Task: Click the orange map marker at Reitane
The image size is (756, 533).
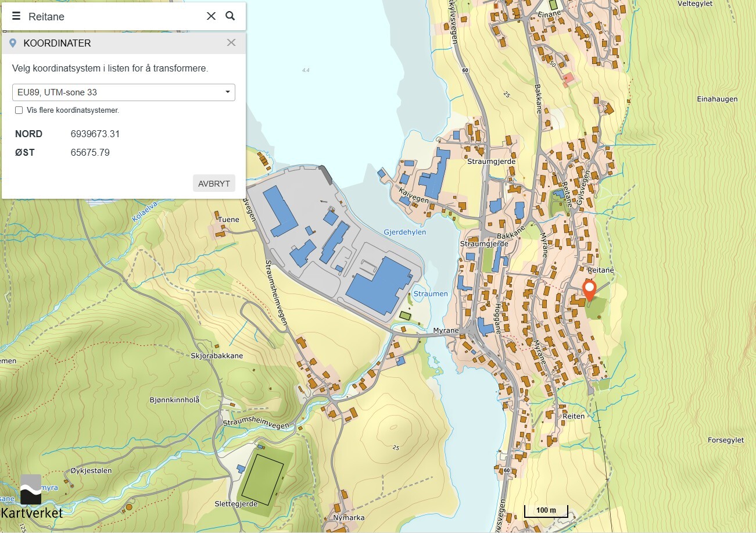Action: 589,289
